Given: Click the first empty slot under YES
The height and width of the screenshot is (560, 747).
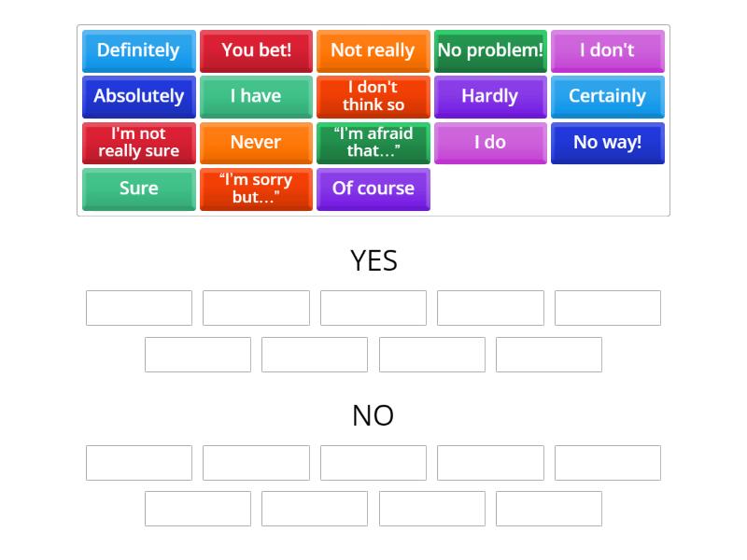Looking at the screenshot, I should (139, 308).
